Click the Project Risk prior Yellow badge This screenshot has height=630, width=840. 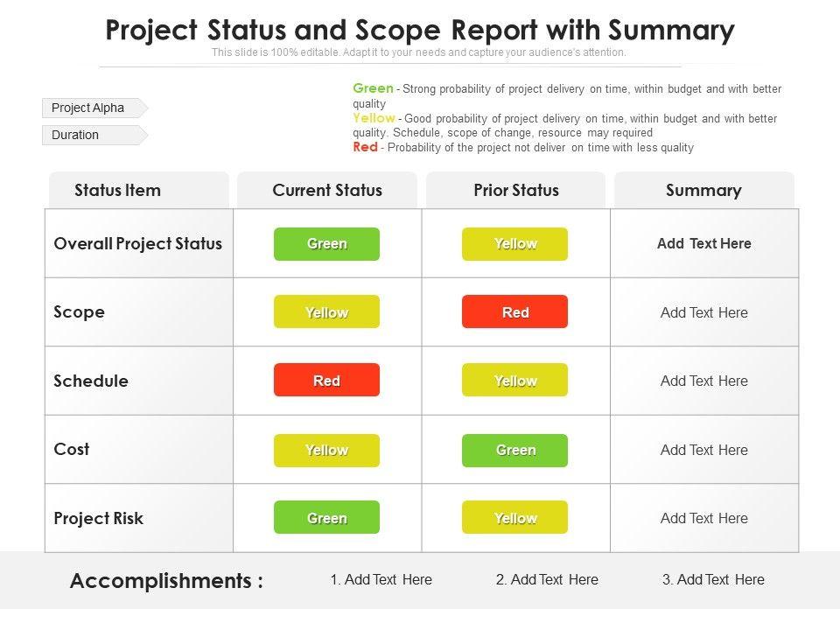(515, 518)
